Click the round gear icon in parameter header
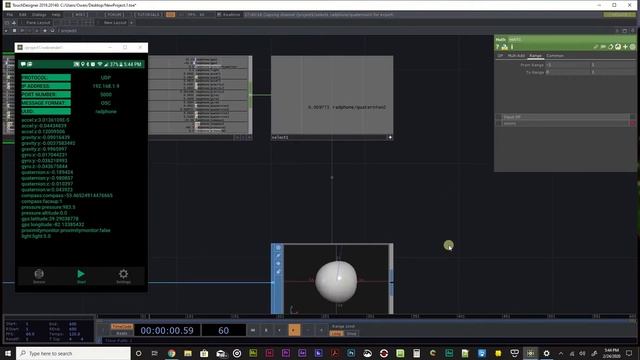Image resolution: width=640 pixels, height=360 pixels. coord(633,47)
